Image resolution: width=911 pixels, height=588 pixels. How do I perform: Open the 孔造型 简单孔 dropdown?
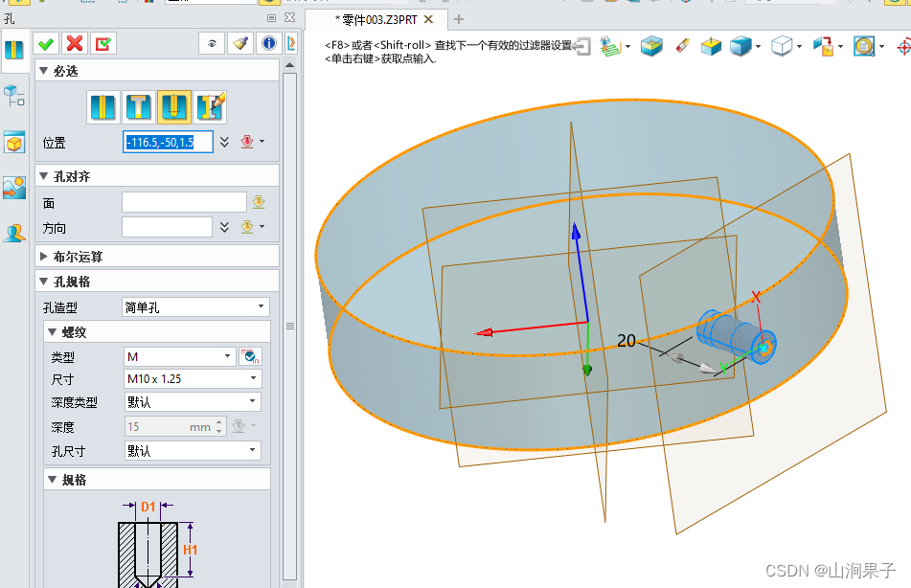click(195, 306)
